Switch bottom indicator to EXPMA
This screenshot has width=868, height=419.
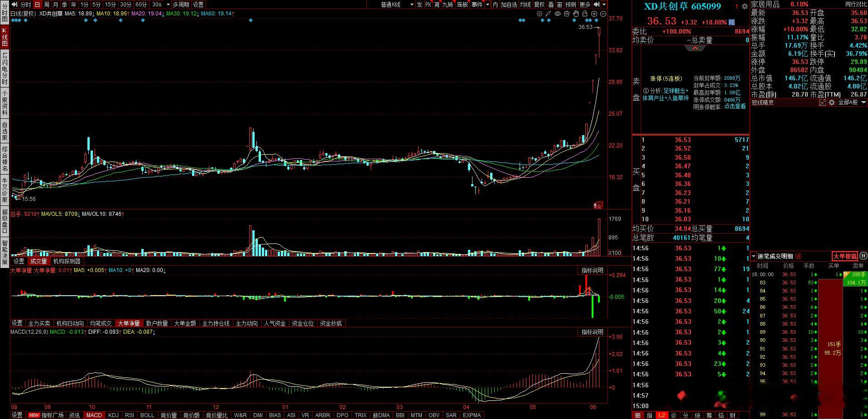point(472,415)
